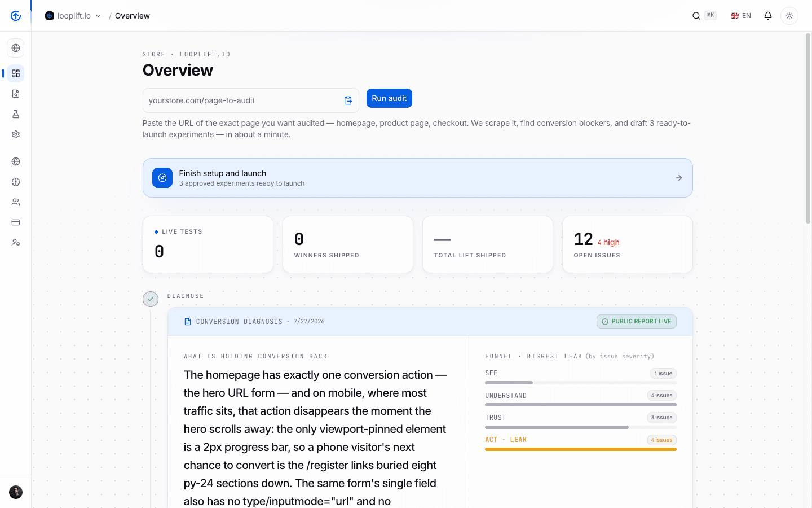
Task: Click the Conversion Diagnosis document icon
Action: 188,322
